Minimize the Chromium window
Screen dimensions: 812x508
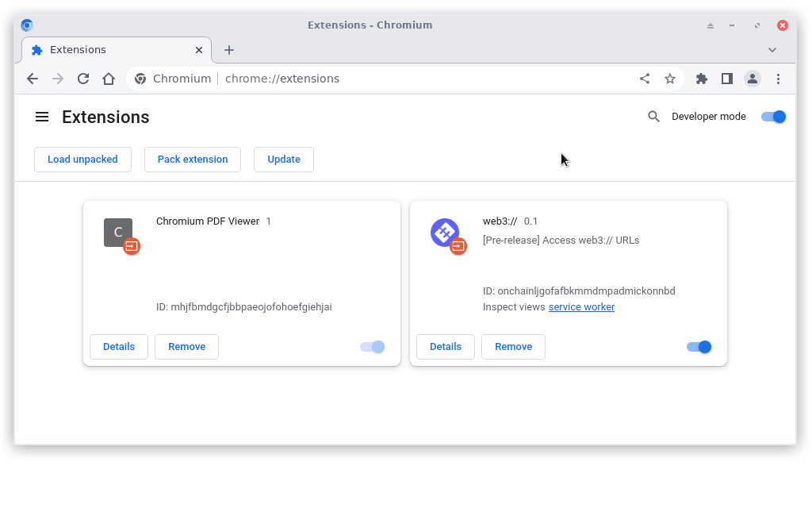click(732, 25)
